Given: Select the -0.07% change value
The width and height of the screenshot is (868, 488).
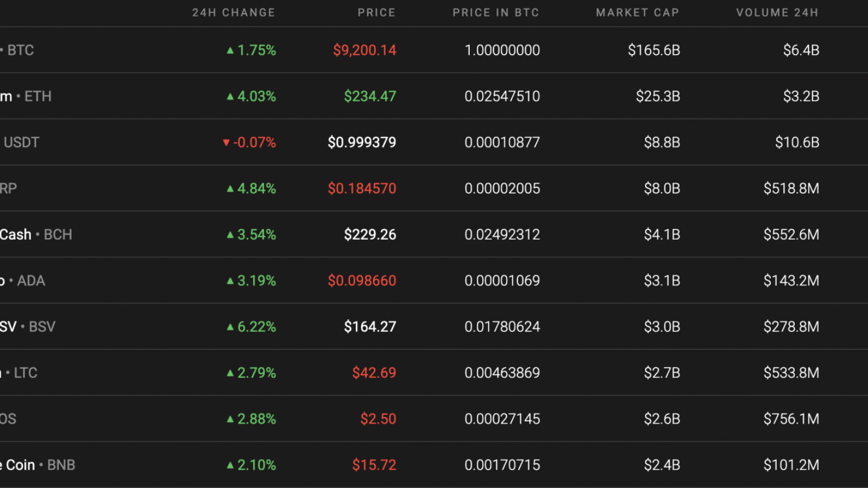Looking at the screenshot, I should click(x=254, y=142).
